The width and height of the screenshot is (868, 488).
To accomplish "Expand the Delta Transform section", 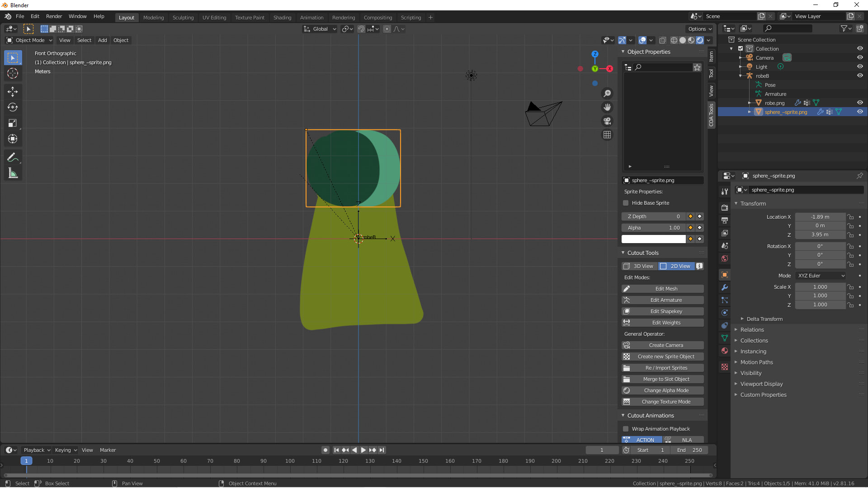I will tap(764, 319).
